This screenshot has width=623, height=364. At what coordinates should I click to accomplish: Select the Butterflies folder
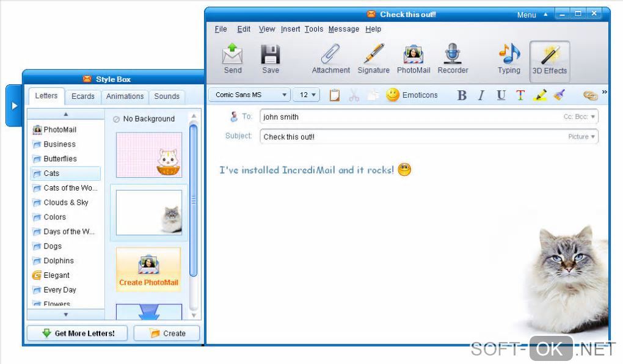(55, 159)
